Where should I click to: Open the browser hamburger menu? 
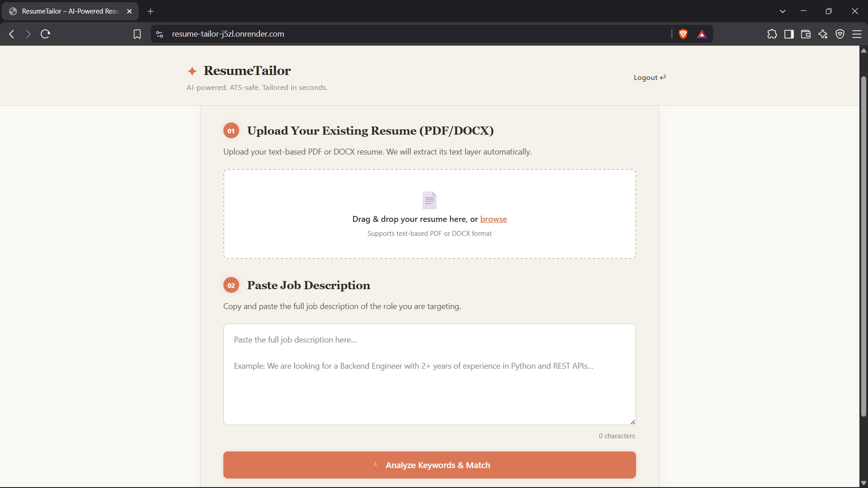(857, 34)
